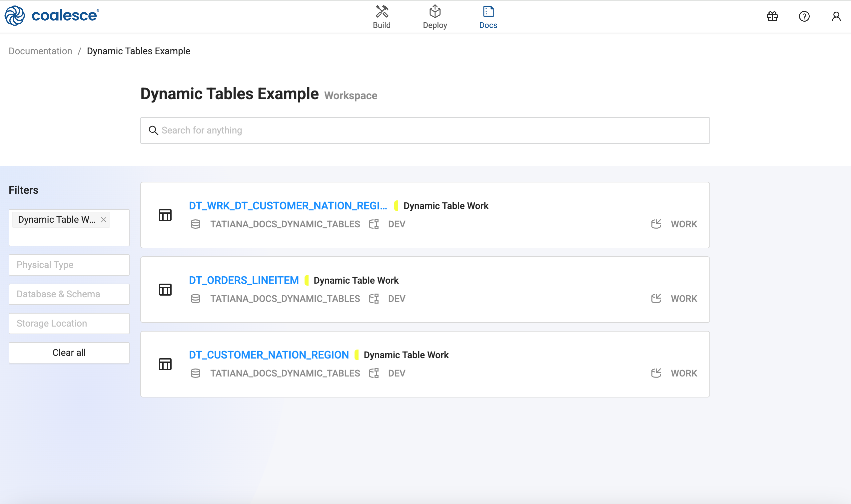
Task: Open DT_ORDERS_LINEITEM node link
Action: coord(244,280)
